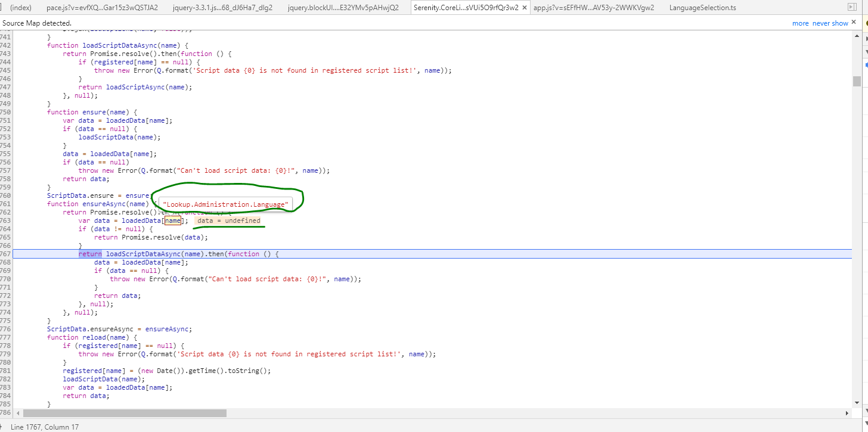Click the 'never show' link
This screenshot has height=432, width=868.
(830, 23)
